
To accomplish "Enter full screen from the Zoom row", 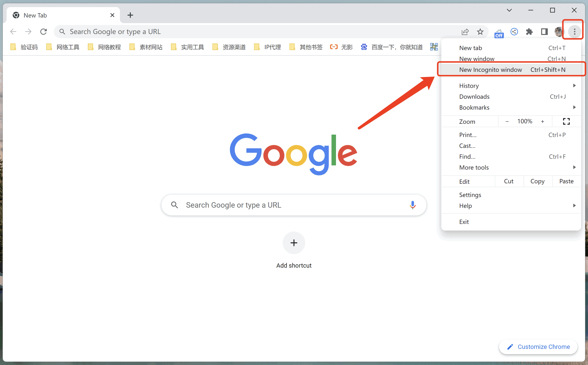I will (x=566, y=121).
